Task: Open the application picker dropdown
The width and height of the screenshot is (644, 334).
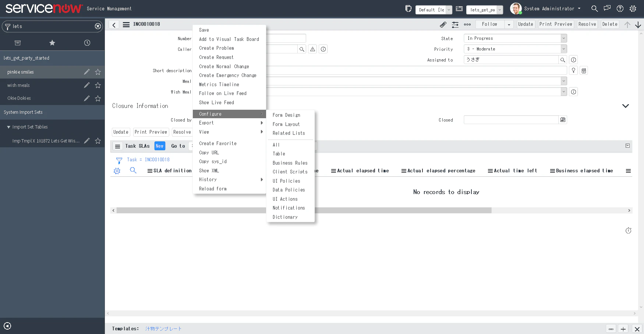Action: tap(485, 10)
